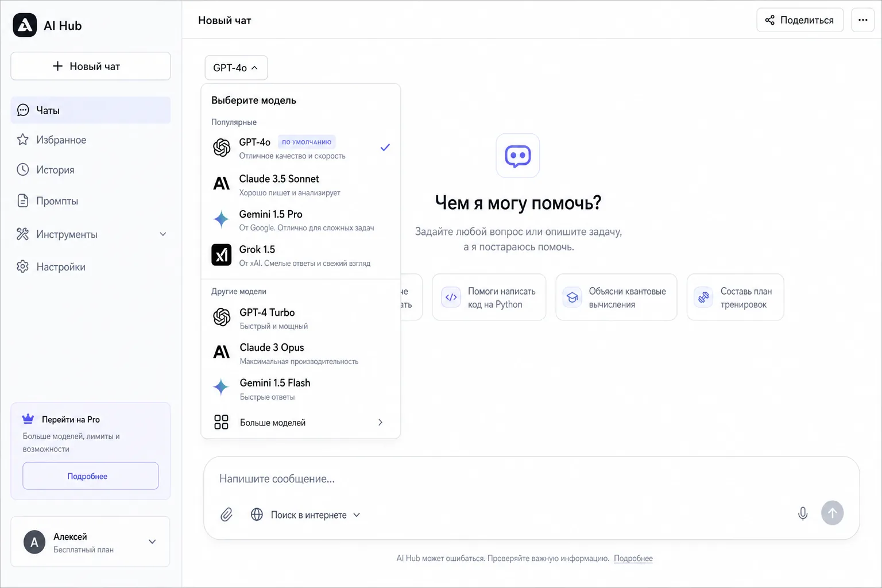Choose Claude 3.5 Sonnet model
Screen dimensions: 882x588
[300, 184]
